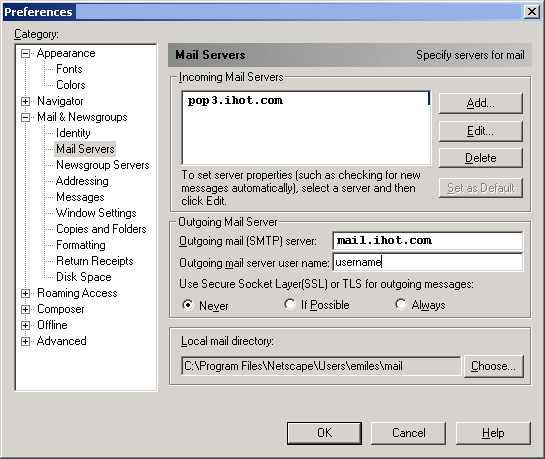The image size is (545, 459).
Task: Collapse the Mail & Newsgroups category
Action: [25, 117]
